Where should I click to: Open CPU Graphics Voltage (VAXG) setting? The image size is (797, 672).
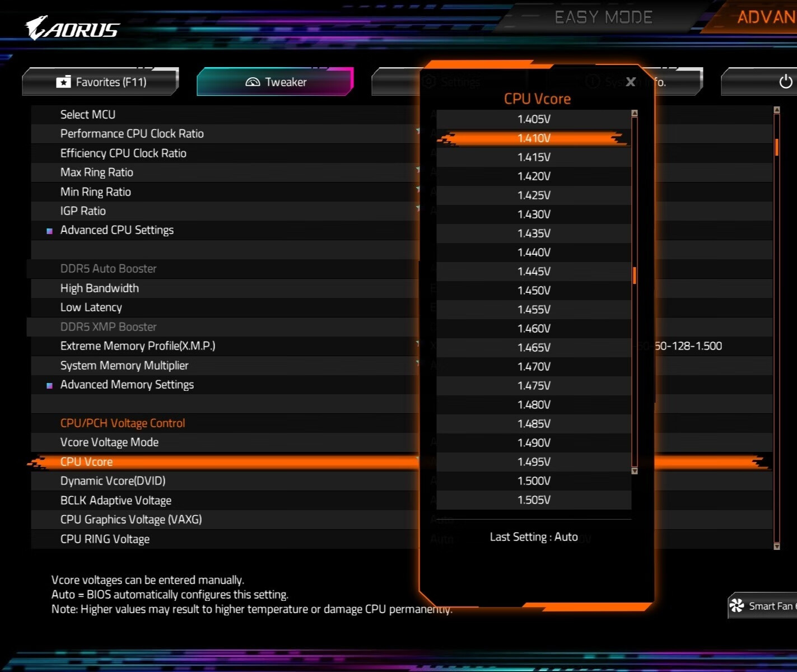(x=225, y=520)
